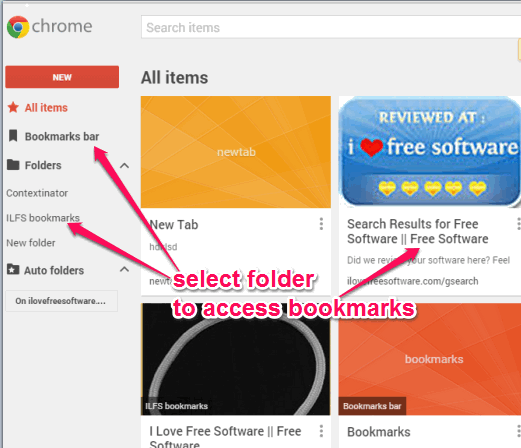Image resolution: width=521 pixels, height=448 pixels.
Task: Click the Bookmarks card title
Action: coord(379,432)
